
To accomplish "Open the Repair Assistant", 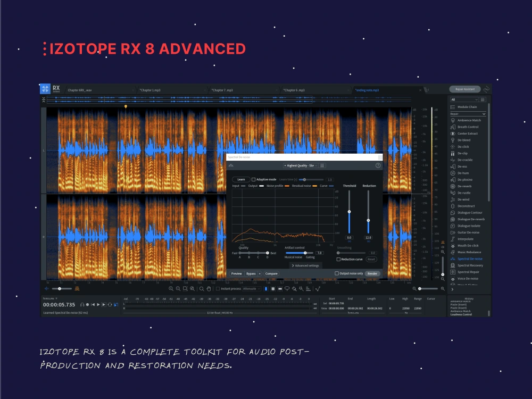I will click(x=465, y=89).
